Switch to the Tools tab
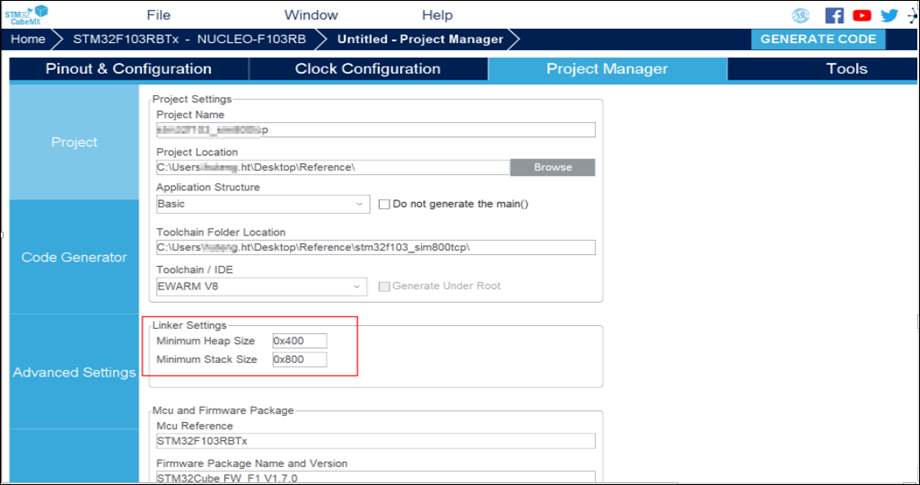The width and height of the screenshot is (920, 485). point(847,69)
